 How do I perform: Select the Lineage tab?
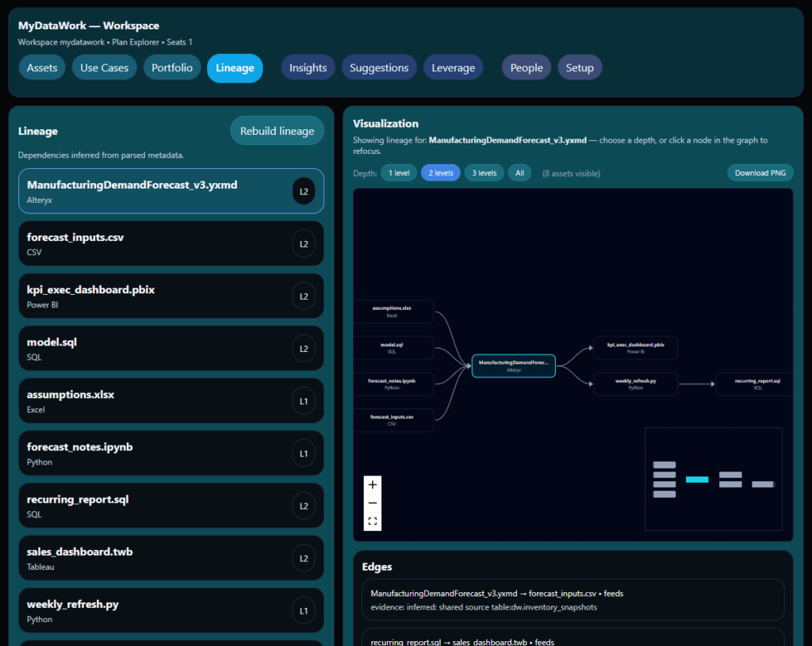[x=235, y=68]
